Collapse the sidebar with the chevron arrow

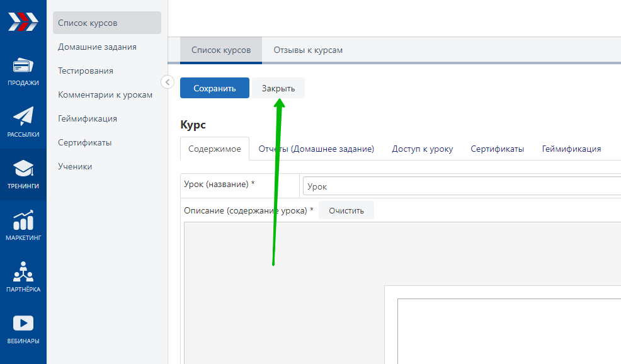coord(168,82)
